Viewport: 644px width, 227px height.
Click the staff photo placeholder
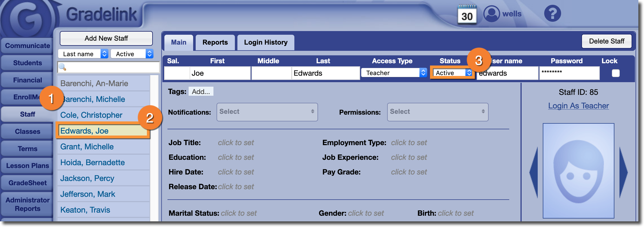(578, 171)
